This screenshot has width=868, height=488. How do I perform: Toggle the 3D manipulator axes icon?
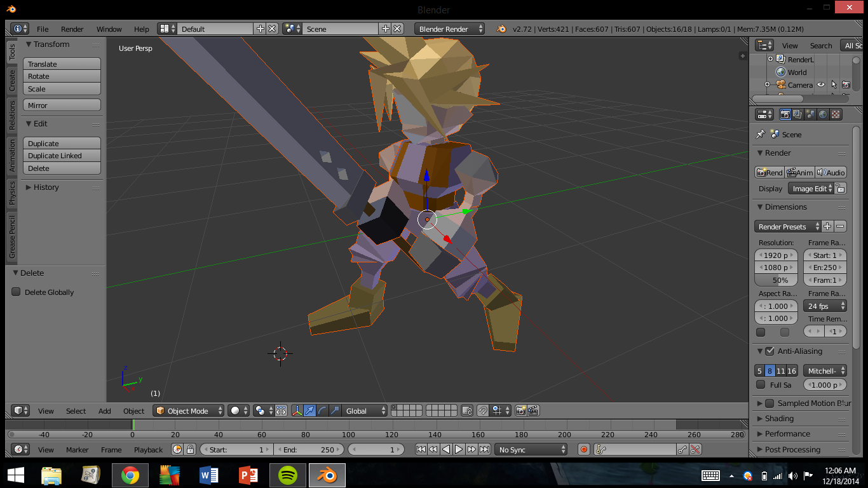click(297, 411)
